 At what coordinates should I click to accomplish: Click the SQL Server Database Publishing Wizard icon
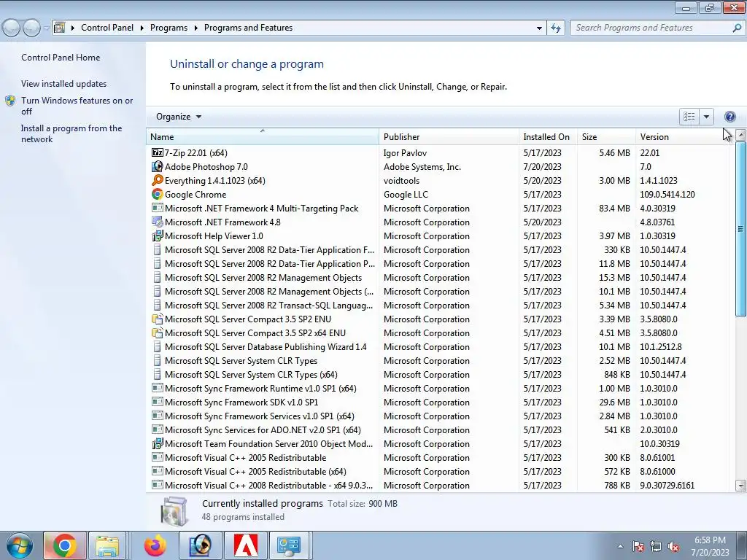point(157,346)
